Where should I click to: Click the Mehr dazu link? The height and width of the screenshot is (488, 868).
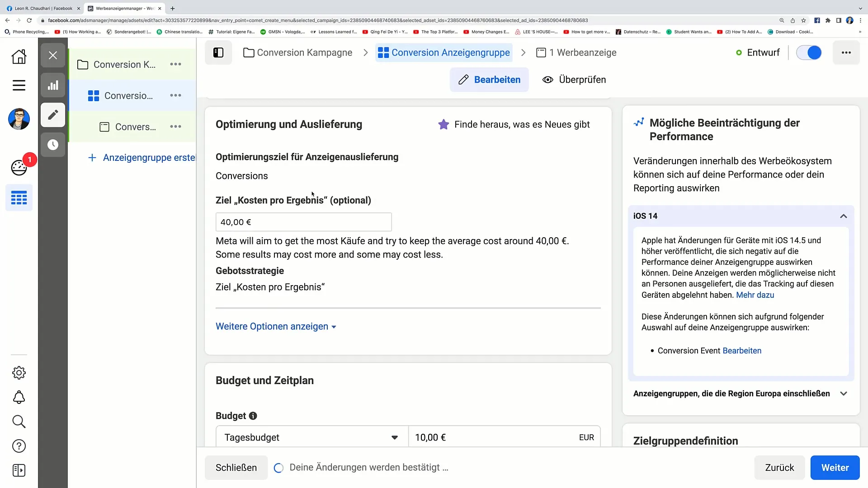pyautogui.click(x=755, y=295)
